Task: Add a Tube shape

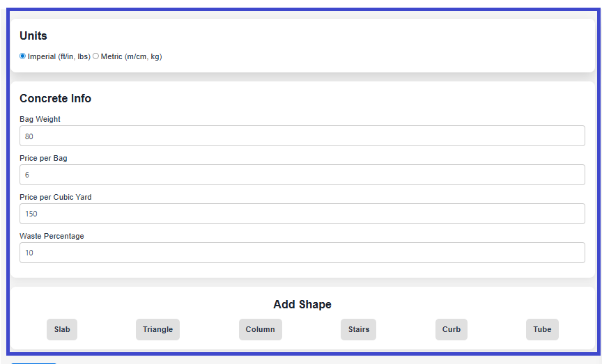Action: tap(542, 329)
